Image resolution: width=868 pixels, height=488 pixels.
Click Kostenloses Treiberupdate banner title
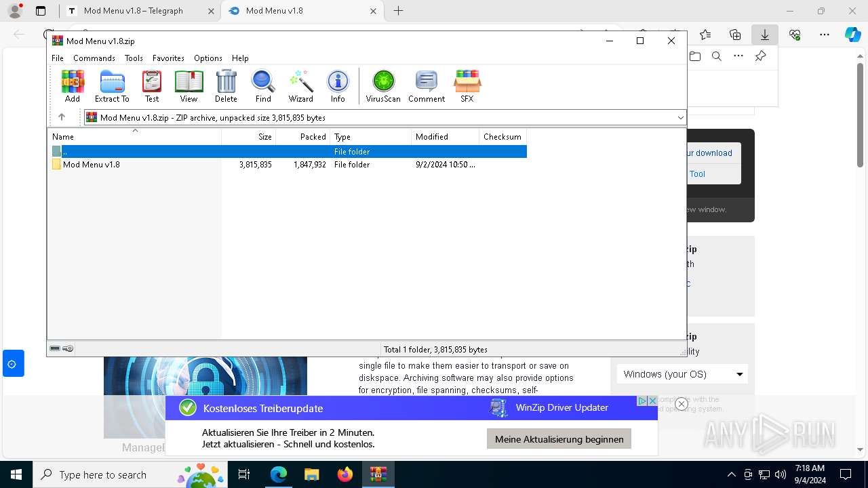(263, 409)
